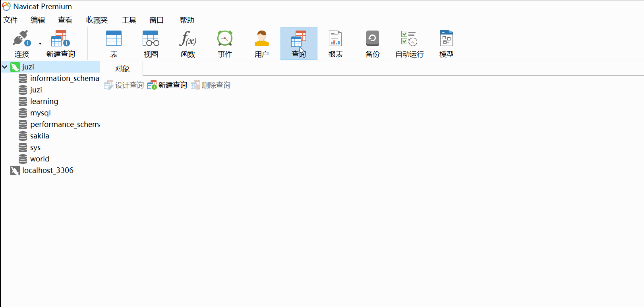This screenshot has height=307, width=644.
Task: Open the 查看 menu
Action: [x=65, y=20]
